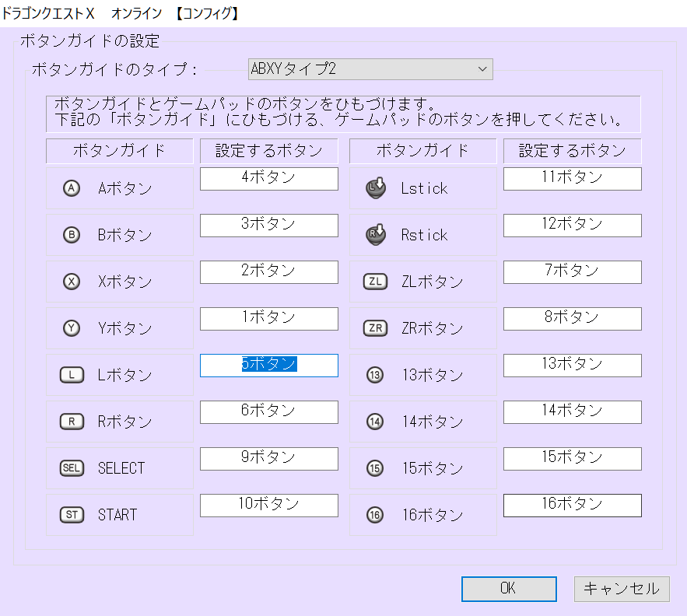Click the Yボタン guide label
687x616 pixels.
point(124,328)
